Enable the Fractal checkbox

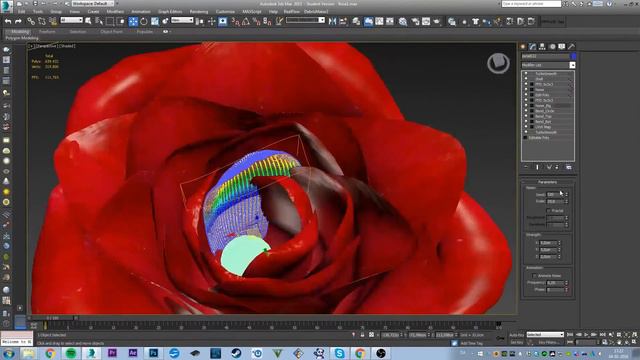(x=549, y=211)
